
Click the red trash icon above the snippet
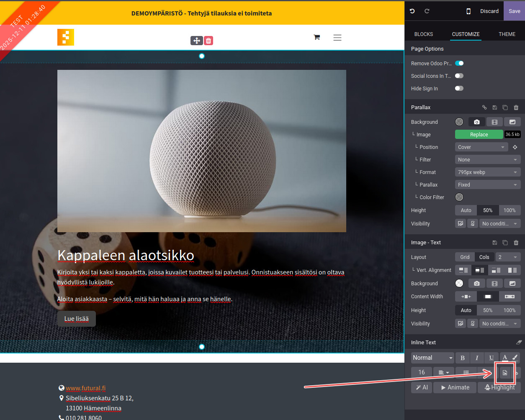click(208, 41)
